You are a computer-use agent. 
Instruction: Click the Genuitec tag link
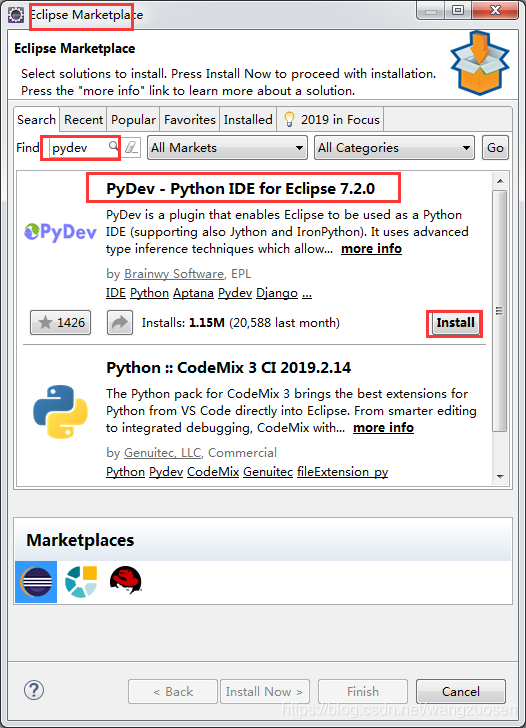click(x=268, y=472)
